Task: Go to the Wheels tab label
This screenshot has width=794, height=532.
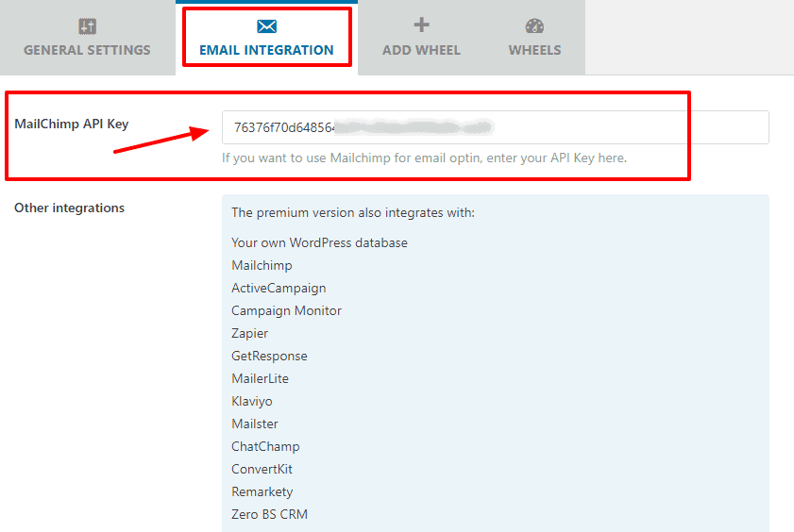Action: pos(534,50)
